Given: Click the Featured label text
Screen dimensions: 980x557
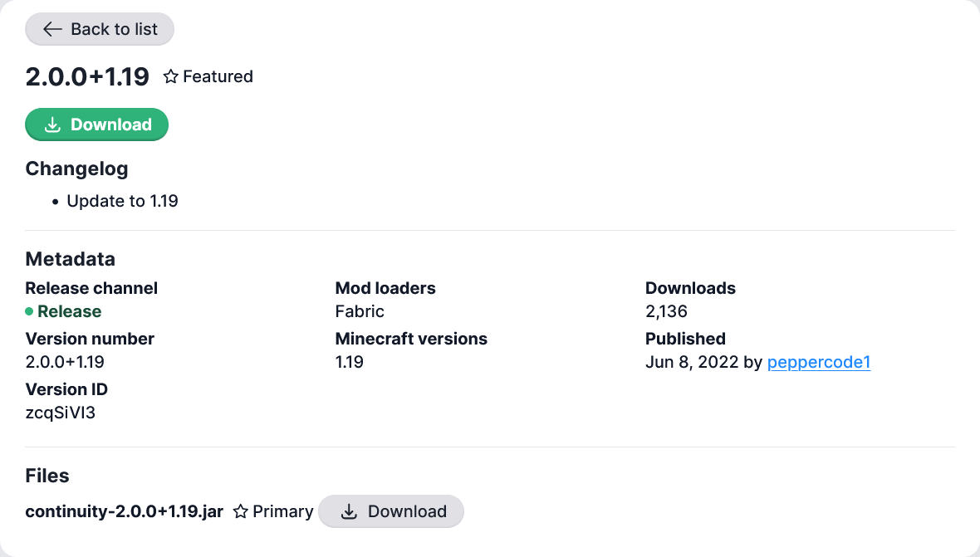Looking at the screenshot, I should (218, 76).
